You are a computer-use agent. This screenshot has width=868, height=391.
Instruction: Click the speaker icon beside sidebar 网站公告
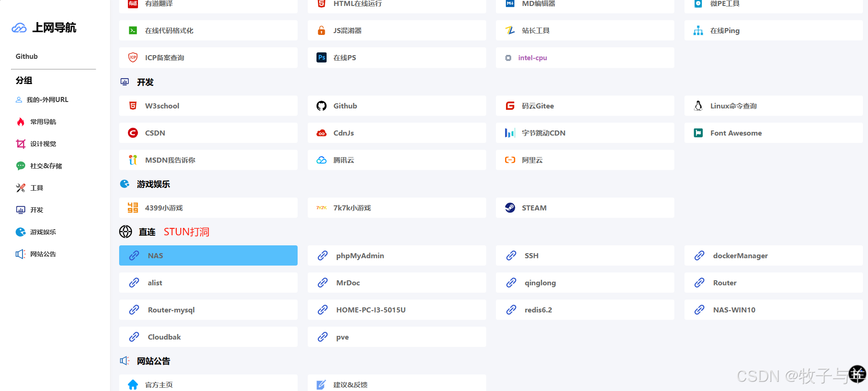click(x=21, y=254)
